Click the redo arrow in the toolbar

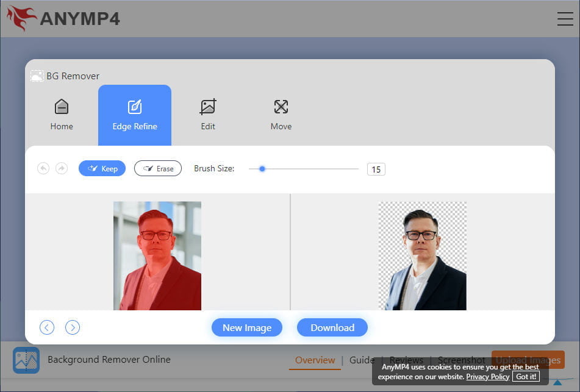(x=62, y=168)
